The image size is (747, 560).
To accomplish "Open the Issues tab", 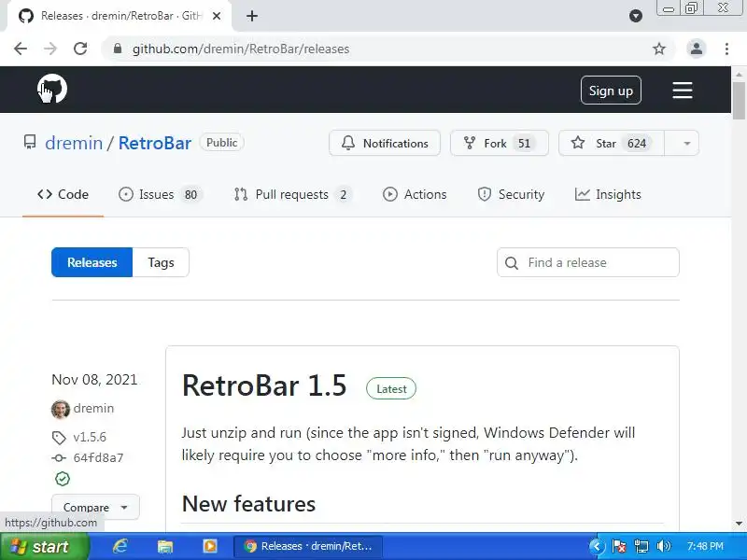I will point(161,194).
